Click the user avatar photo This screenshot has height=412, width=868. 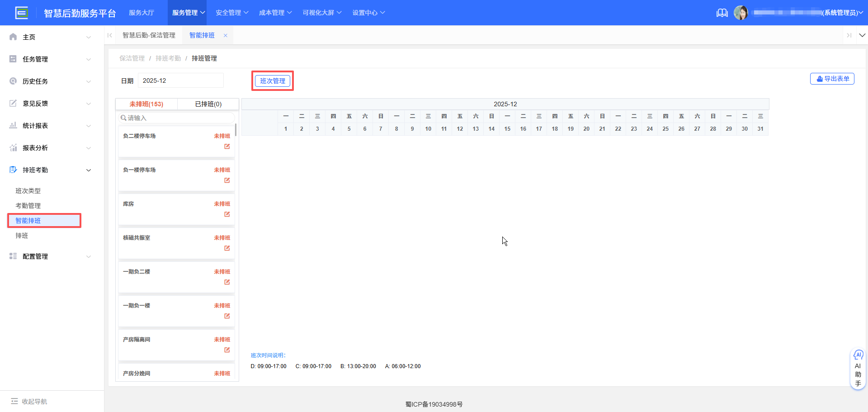pyautogui.click(x=741, y=12)
